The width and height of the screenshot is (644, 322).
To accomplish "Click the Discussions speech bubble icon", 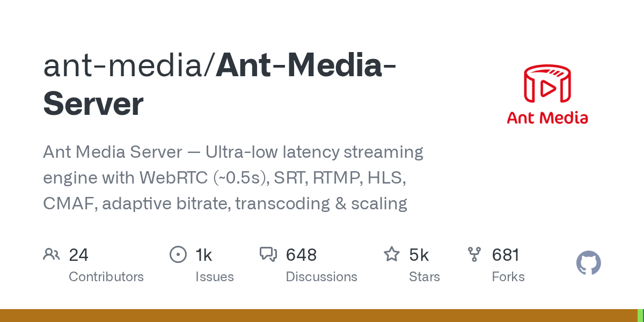I will [x=268, y=254].
